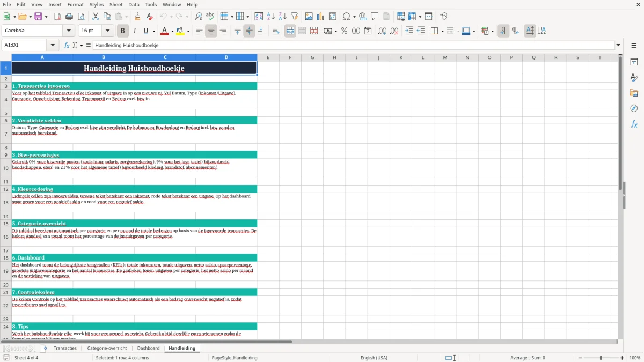644x362 pixels.
Task: Click the Save document icon
Action: tap(38, 17)
